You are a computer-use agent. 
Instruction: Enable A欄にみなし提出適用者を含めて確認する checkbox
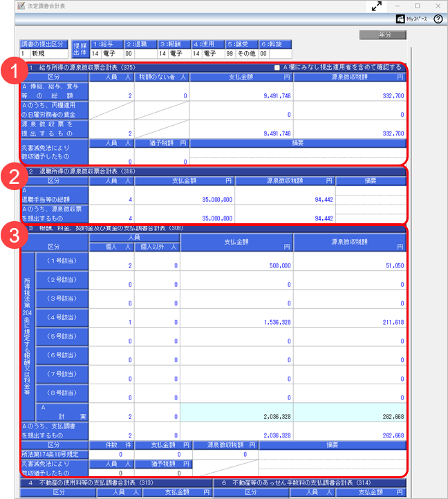tap(277, 68)
